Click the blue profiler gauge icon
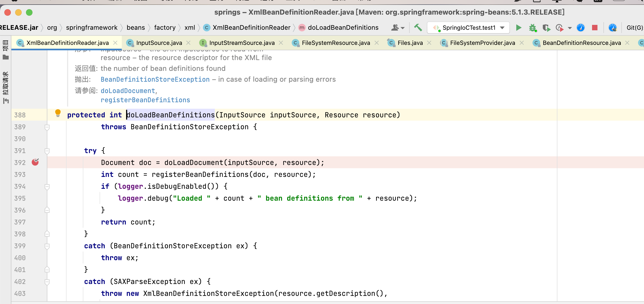Image resolution: width=644 pixels, height=304 pixels. click(x=581, y=28)
